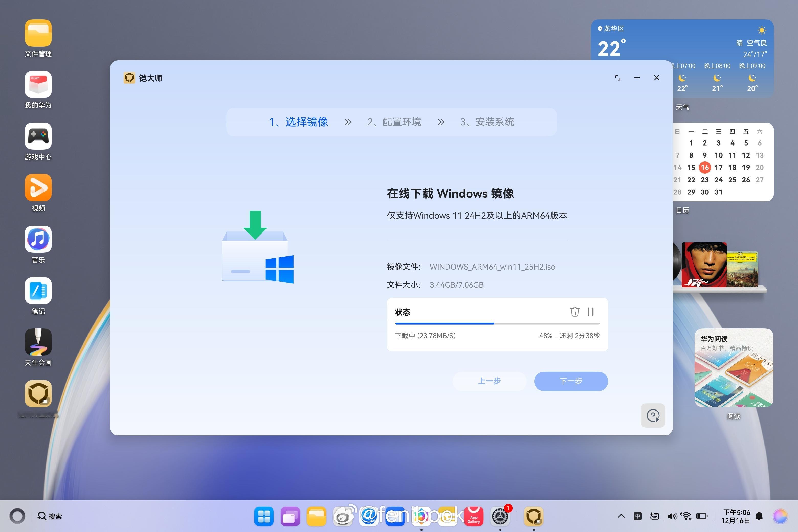This screenshot has height=532, width=798.
Task: Click the 上一步 previous button
Action: [489, 381]
